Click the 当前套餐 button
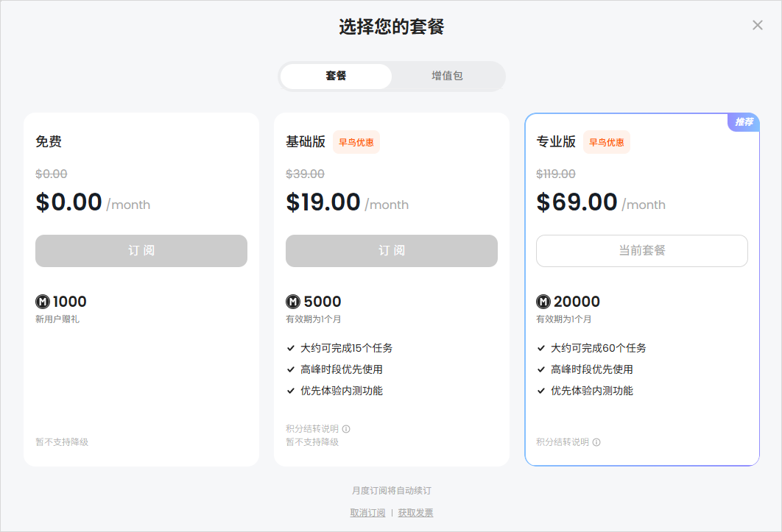The height and width of the screenshot is (532, 782). [641, 251]
